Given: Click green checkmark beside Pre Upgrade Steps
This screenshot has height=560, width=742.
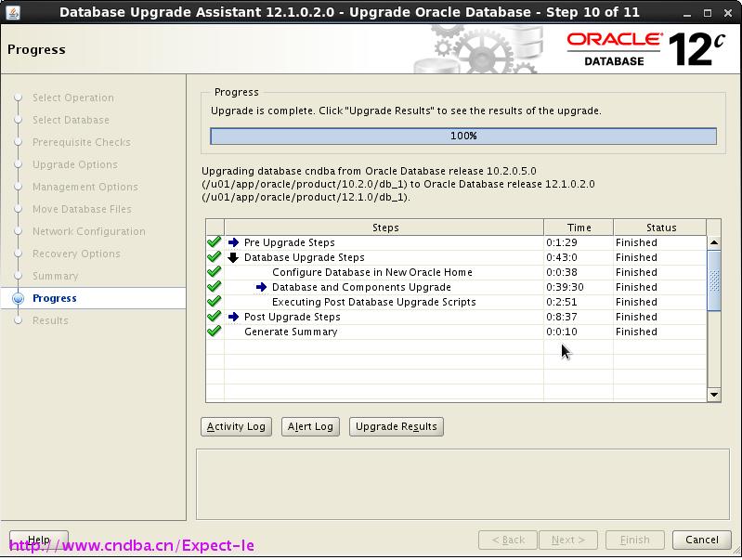Looking at the screenshot, I should coord(215,241).
